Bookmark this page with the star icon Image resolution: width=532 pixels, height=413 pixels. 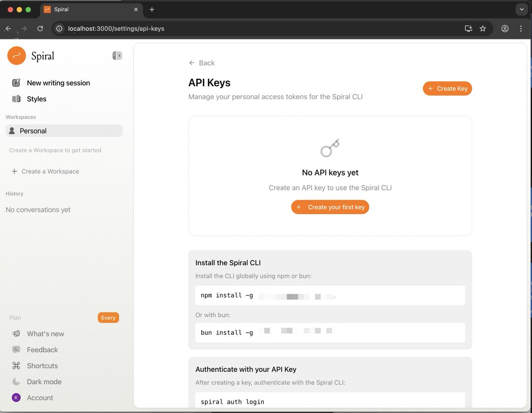point(483,28)
